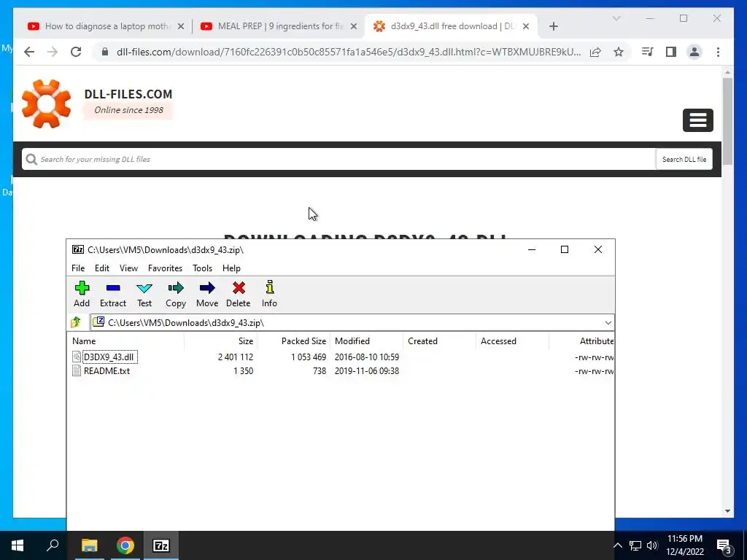Screen dimensions: 747x560
Task: Reload the page in Chrome
Action: point(76,52)
